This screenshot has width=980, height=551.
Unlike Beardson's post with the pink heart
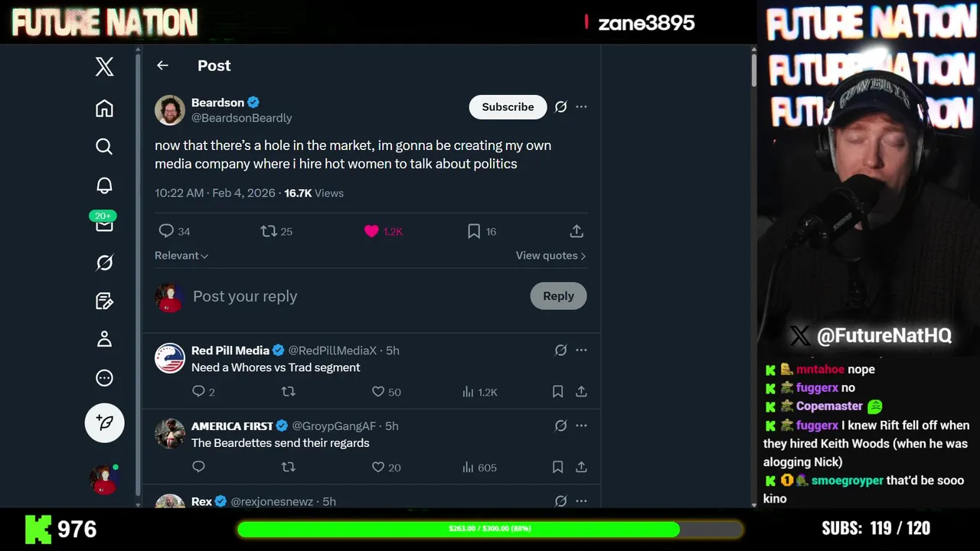click(x=371, y=231)
